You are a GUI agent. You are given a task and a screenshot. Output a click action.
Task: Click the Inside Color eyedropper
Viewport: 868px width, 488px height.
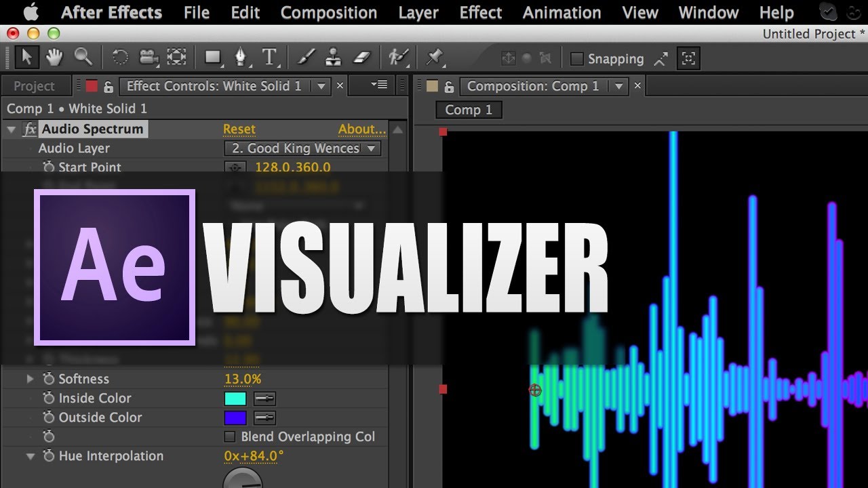coord(264,399)
